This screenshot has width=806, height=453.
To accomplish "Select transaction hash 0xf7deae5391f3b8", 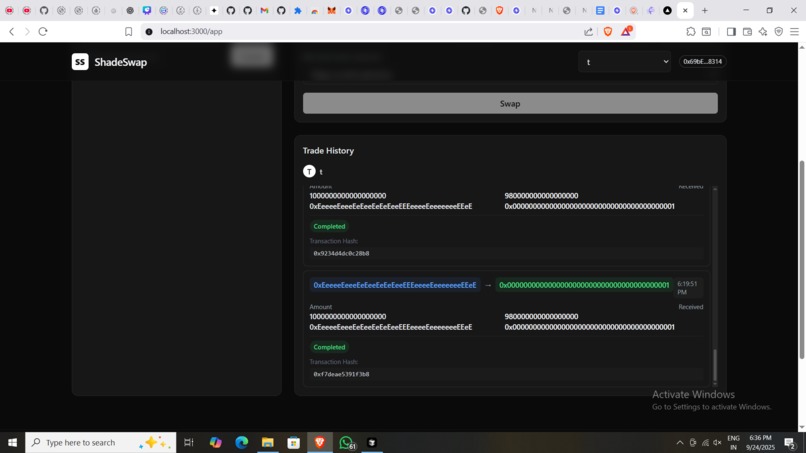I will coord(341,374).
